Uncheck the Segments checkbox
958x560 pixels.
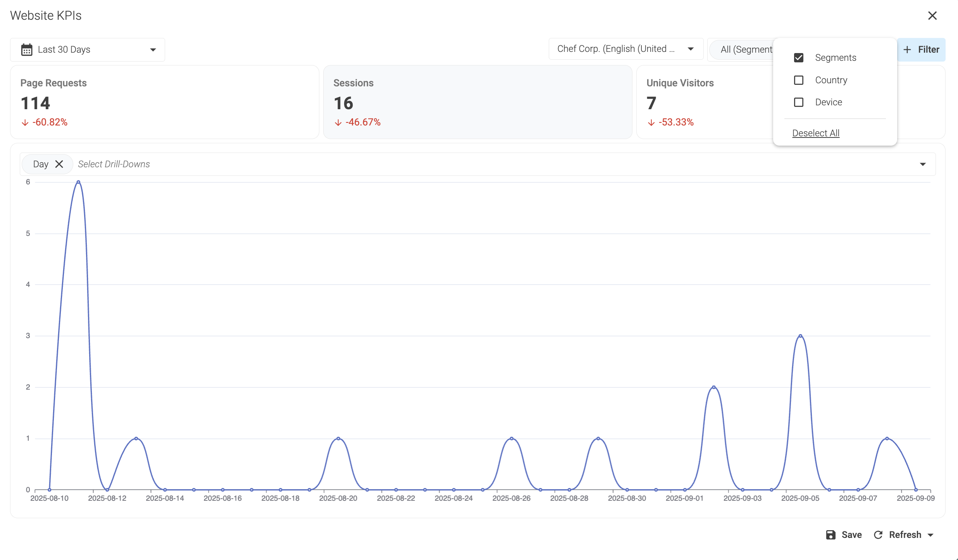799,58
